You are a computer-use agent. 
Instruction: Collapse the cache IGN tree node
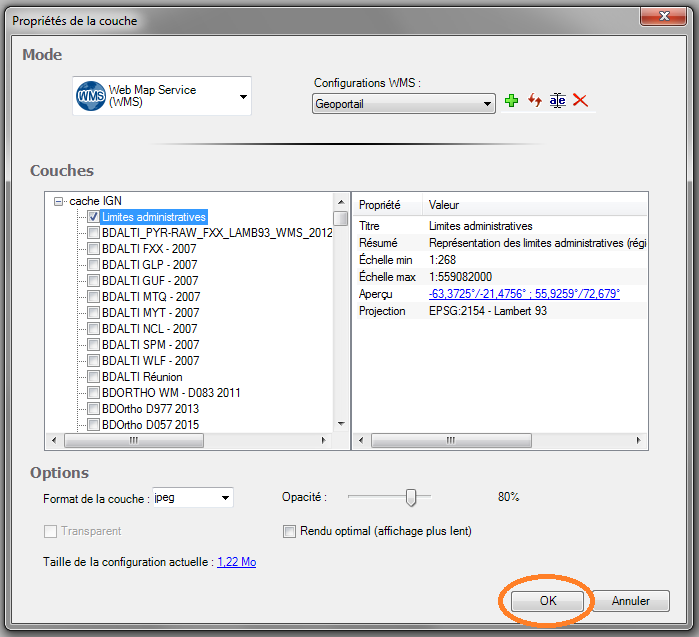coord(59,201)
